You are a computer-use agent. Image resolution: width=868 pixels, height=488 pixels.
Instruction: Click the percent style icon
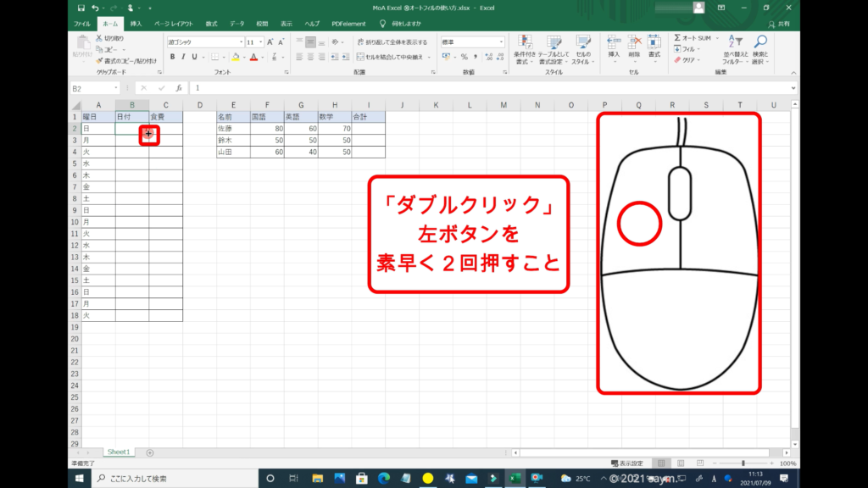[x=464, y=57]
